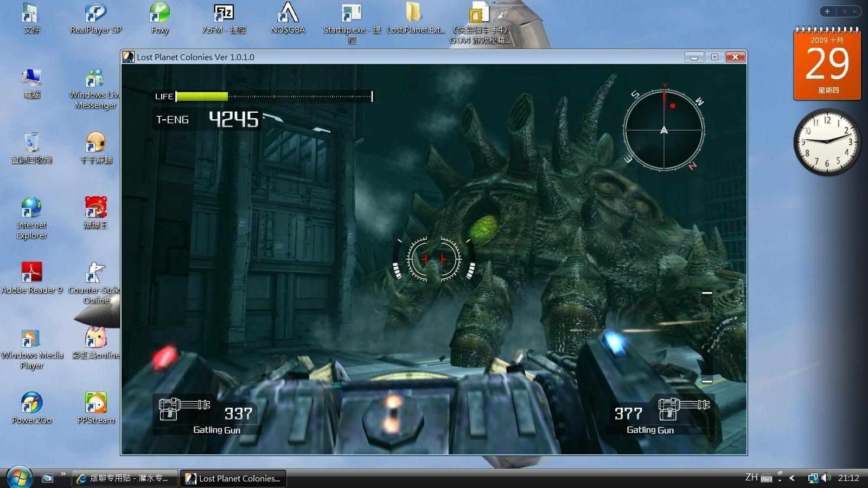The image size is (868, 488).
Task: Open Windows Media Player icon
Action: (x=31, y=349)
